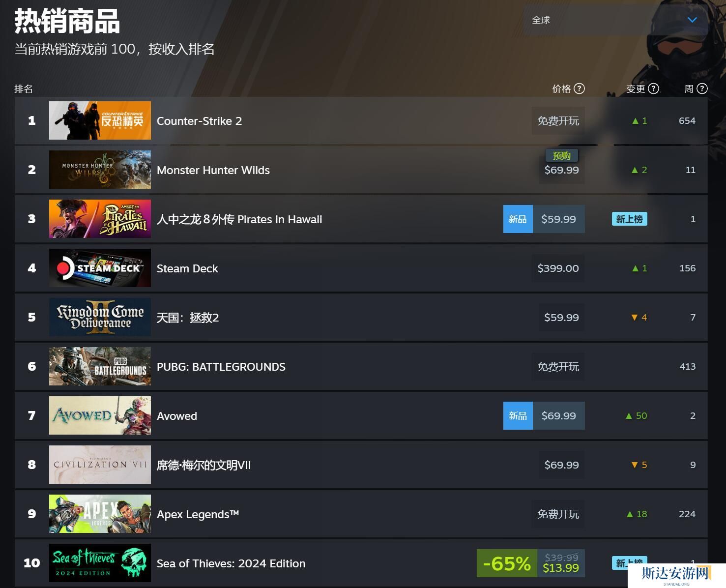The image size is (726, 588).
Task: Open 天国：拯救2 title link
Action: point(188,318)
